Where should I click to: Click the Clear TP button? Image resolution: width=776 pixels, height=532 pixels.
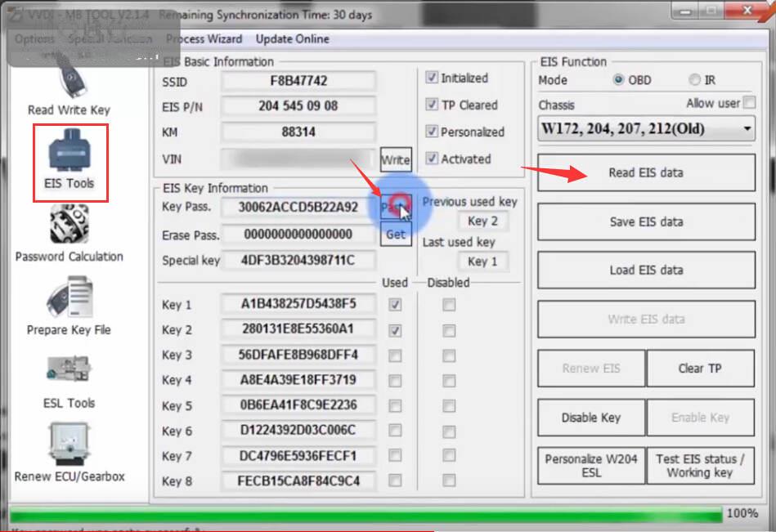tap(700, 369)
